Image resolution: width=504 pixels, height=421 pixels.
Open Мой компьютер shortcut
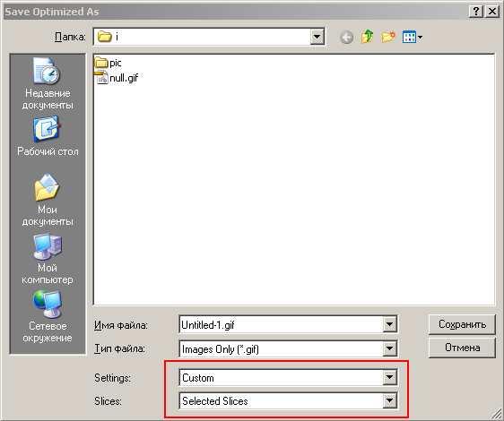(x=48, y=259)
